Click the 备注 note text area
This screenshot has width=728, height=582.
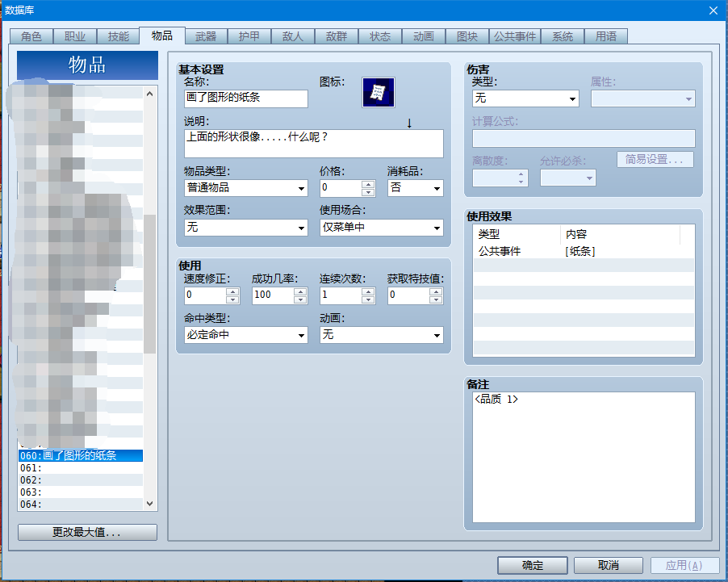coord(584,458)
